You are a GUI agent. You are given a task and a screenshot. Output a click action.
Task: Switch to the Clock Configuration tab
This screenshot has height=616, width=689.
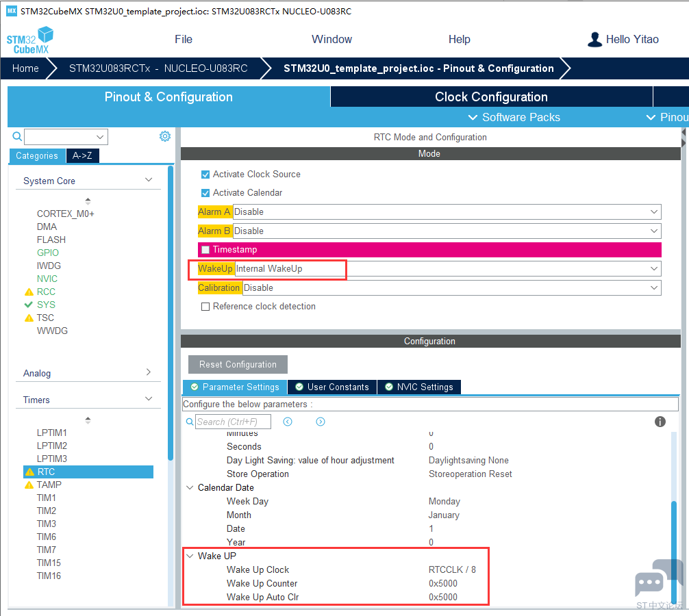(491, 97)
